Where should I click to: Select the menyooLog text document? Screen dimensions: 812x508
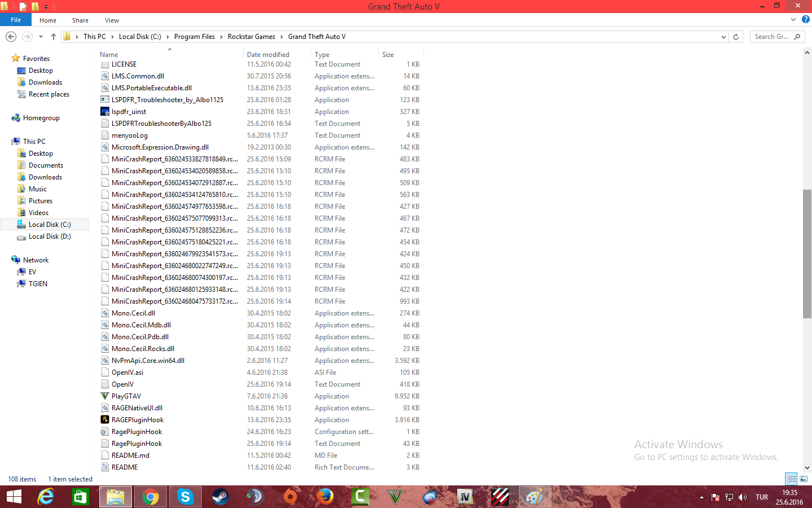[x=130, y=135]
